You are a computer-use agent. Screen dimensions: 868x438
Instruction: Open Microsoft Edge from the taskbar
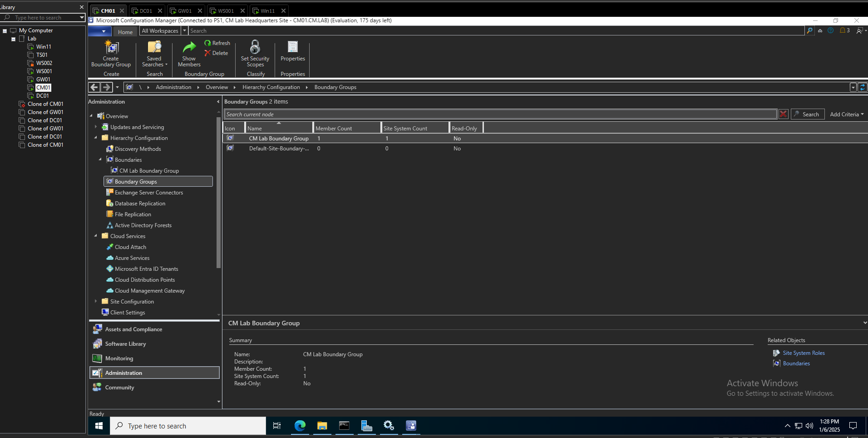pyautogui.click(x=300, y=426)
